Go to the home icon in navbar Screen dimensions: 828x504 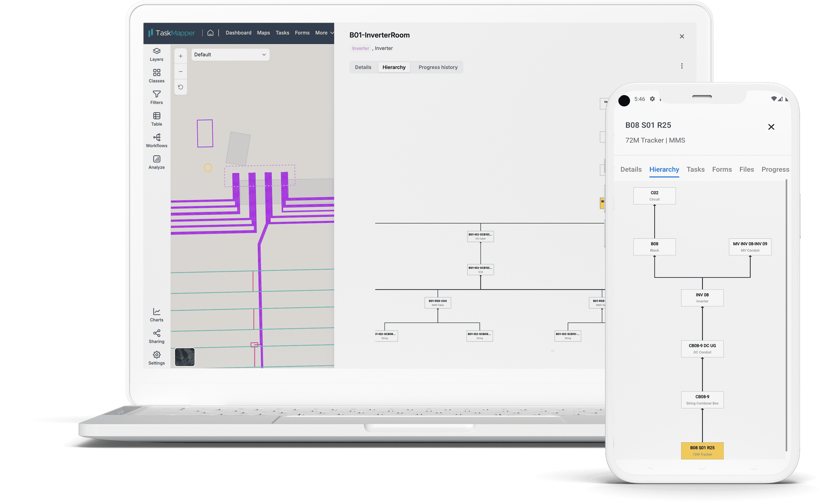coord(210,33)
